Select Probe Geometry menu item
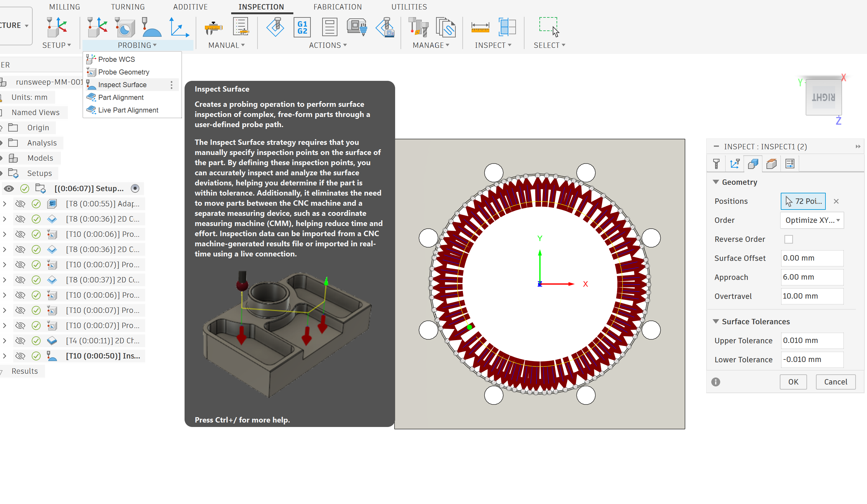867x504 pixels. point(132,72)
